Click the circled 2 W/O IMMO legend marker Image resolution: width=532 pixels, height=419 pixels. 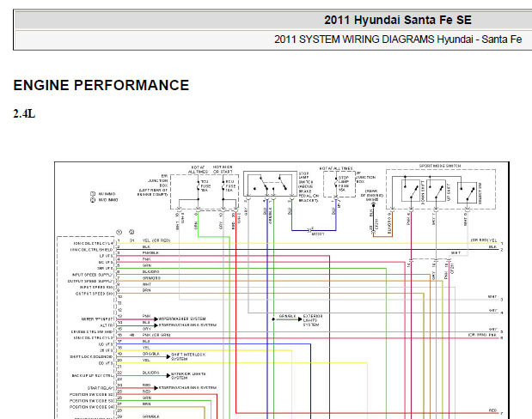click(92, 200)
